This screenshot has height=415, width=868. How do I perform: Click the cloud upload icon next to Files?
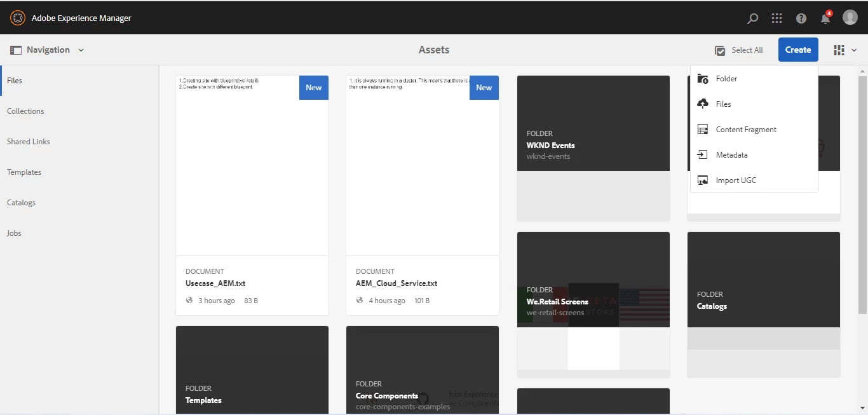pos(703,104)
